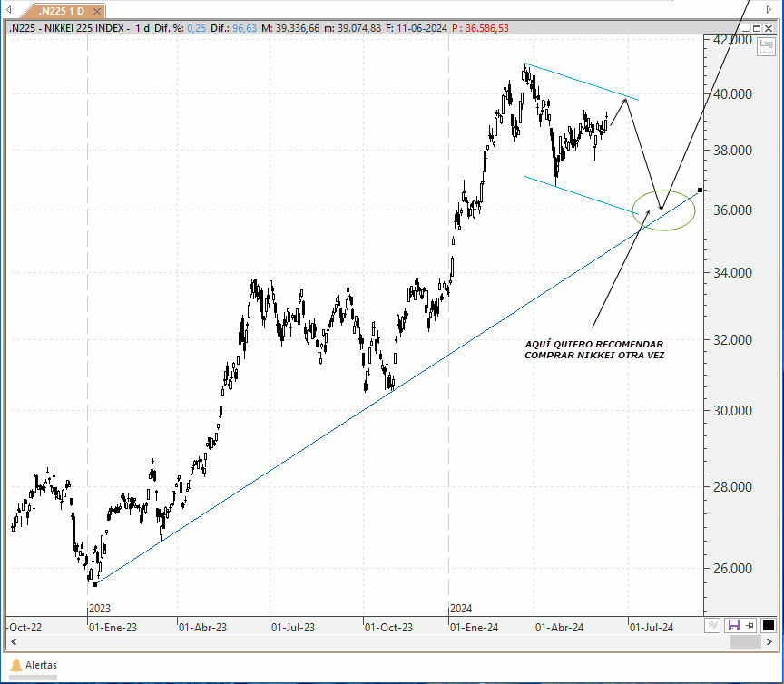
Task: Click the 26.000 price axis label
Action: click(732, 568)
